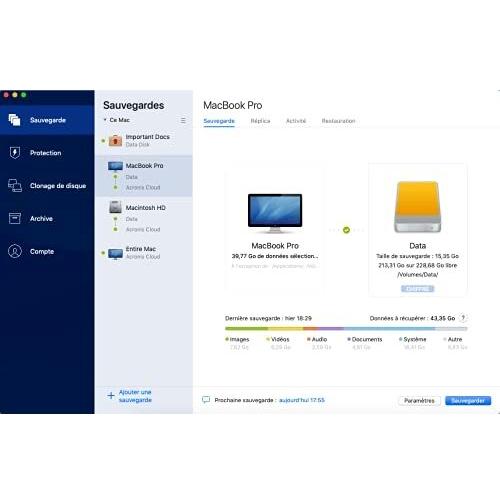
Task: Click the Archive label in sidebar
Action: [41, 219]
